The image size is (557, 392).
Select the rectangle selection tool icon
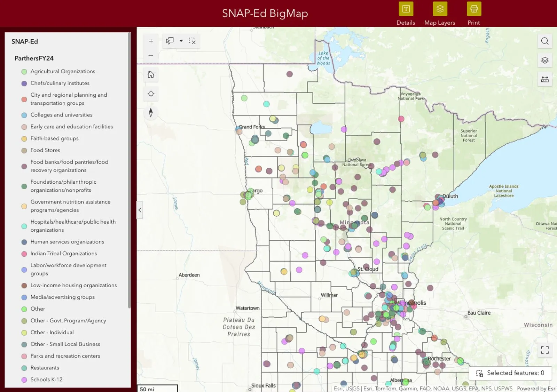point(170,41)
